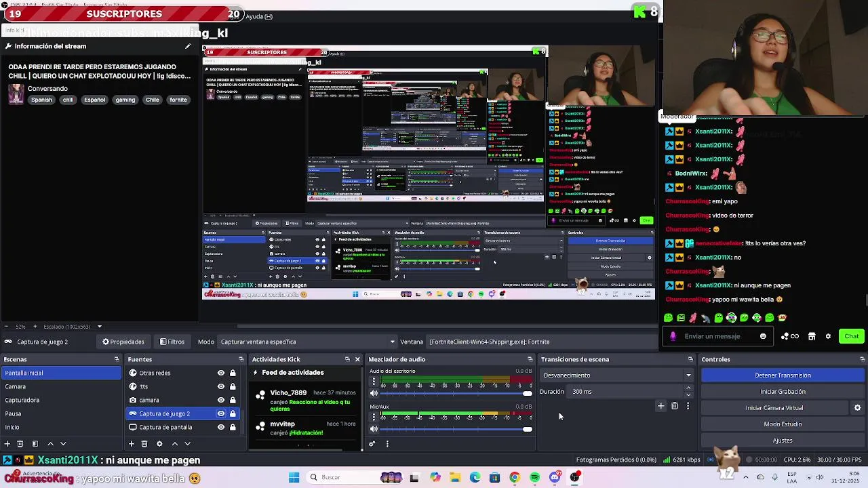
Task: Open Ajustes settings
Action: (x=783, y=441)
